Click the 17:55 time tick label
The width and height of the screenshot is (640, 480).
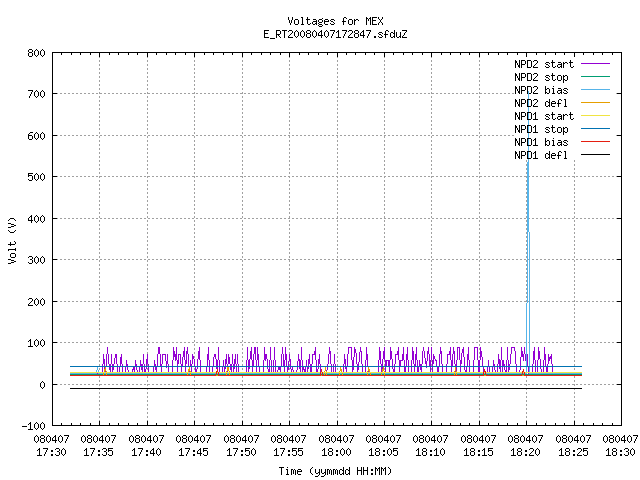coord(288,453)
